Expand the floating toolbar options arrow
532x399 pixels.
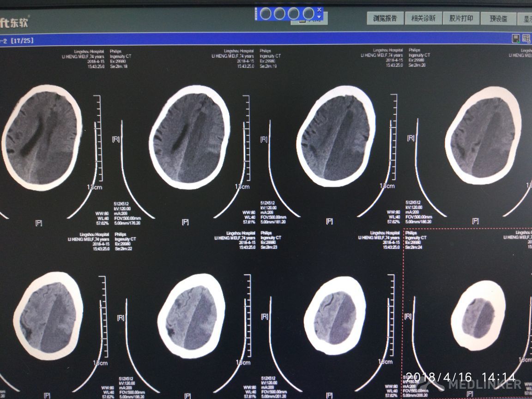pos(319,17)
